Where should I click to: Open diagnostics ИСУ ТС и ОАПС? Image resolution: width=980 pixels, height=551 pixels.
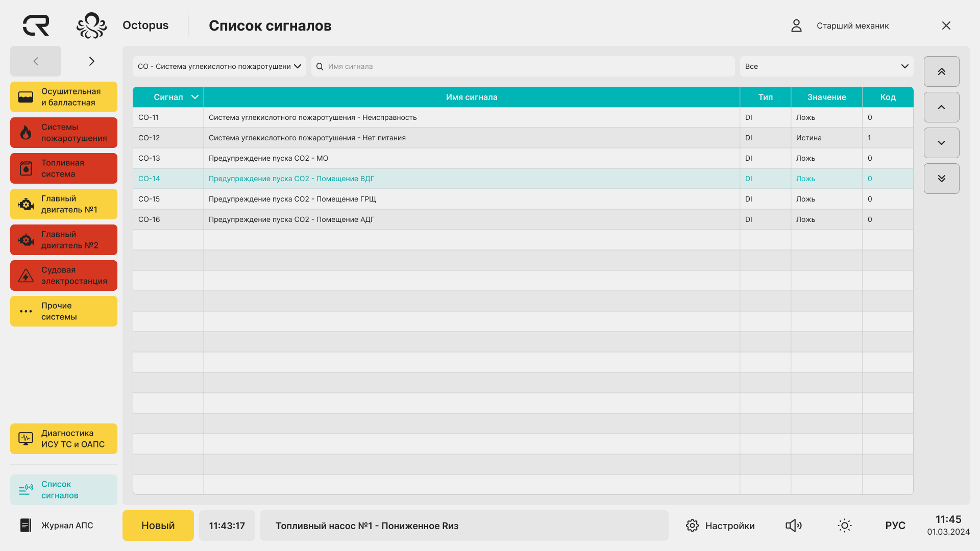point(64,439)
